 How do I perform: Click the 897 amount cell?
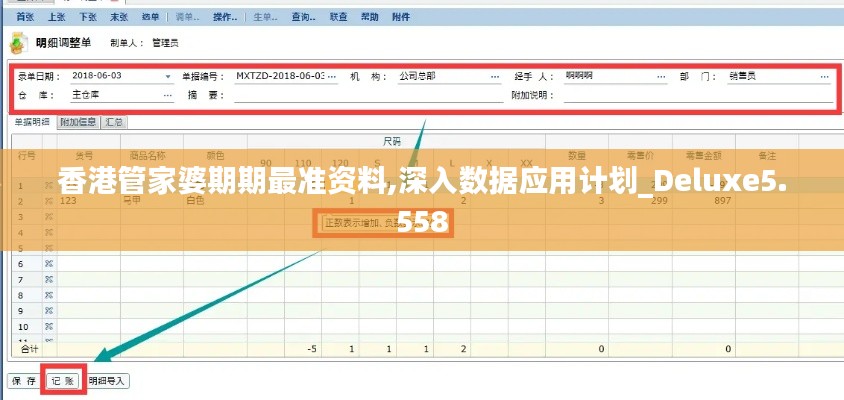point(704,201)
